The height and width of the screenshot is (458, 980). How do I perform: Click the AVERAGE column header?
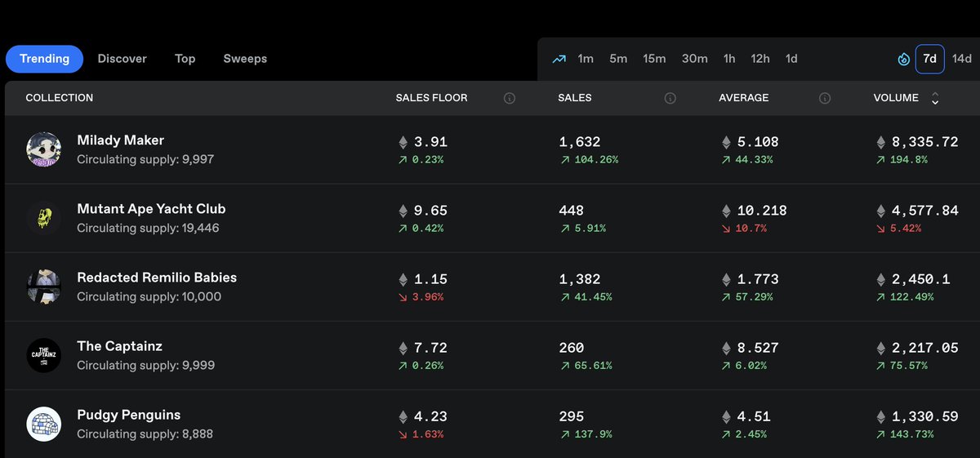[x=744, y=98]
